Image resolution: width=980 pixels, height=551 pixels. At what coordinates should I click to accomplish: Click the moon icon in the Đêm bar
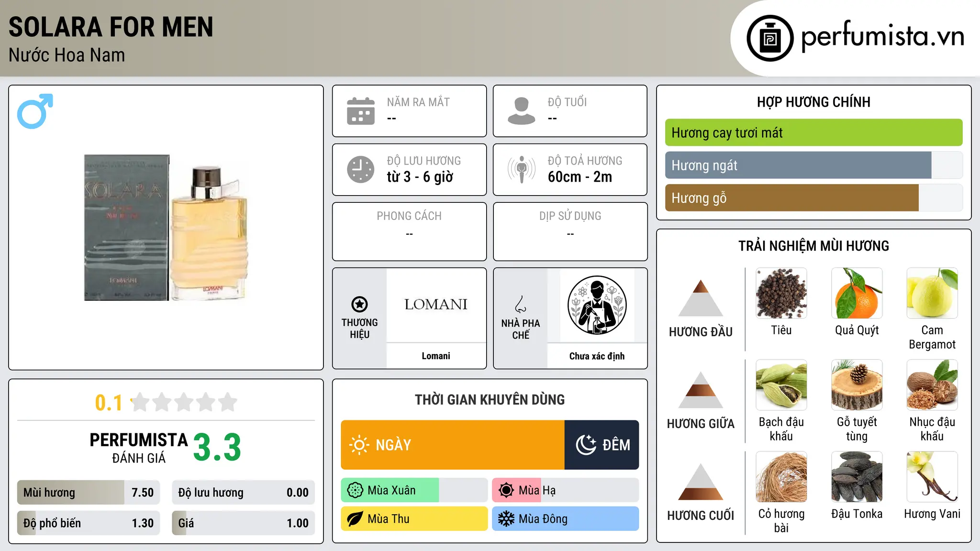point(586,445)
